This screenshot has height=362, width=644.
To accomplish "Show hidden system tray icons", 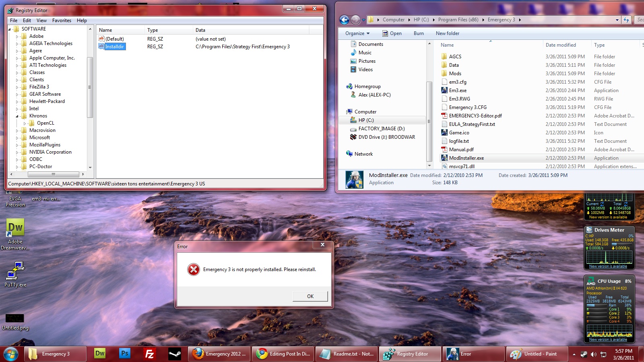I will [574, 354].
